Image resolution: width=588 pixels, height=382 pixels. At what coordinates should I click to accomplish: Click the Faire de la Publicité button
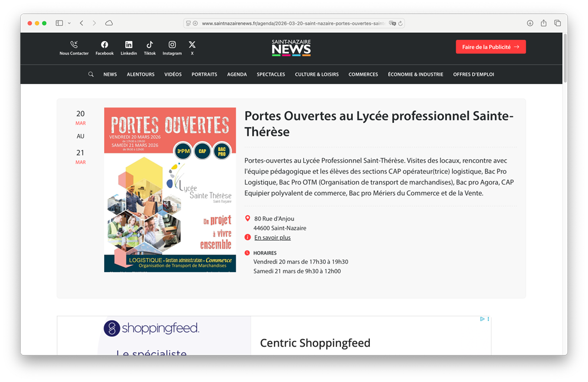point(491,46)
